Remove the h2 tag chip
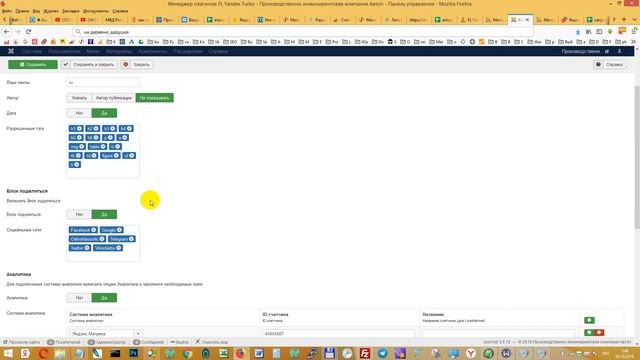Image resolution: width=640 pixels, height=360 pixels. 96,129
